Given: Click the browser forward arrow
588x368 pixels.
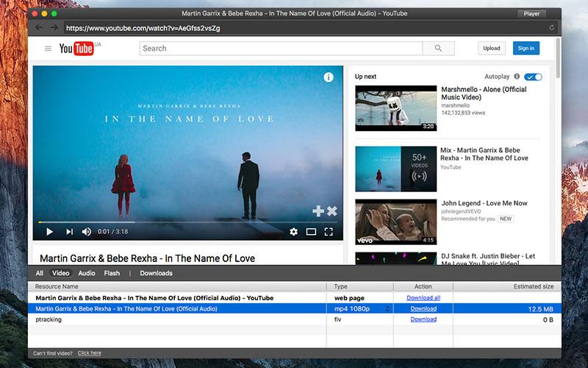Looking at the screenshot, I should tap(54, 27).
